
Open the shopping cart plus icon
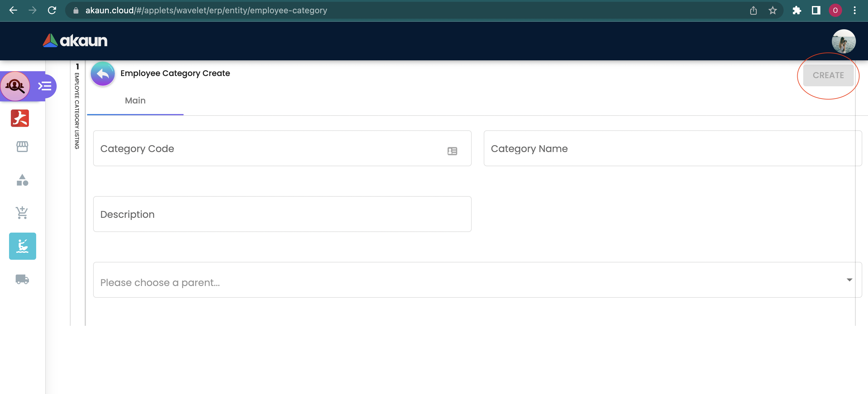22,213
